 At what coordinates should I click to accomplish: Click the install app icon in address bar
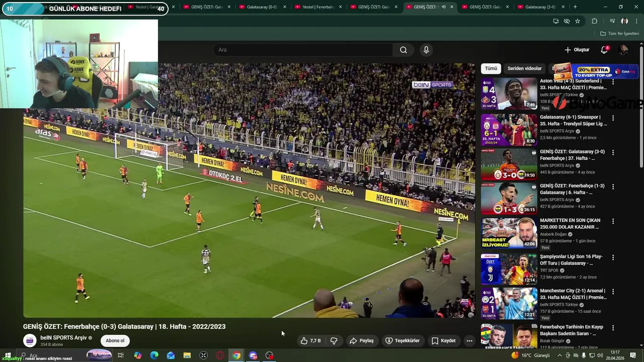555,21
